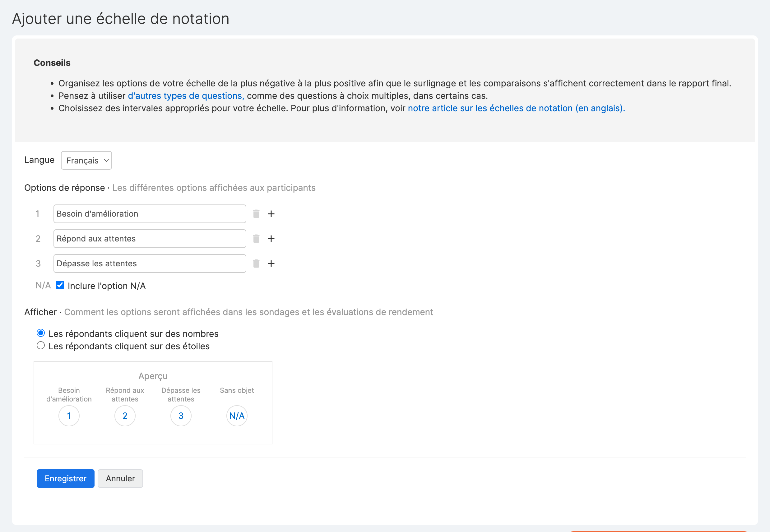Select répondants cliquent sur des étoiles
This screenshot has width=770, height=532.
click(41, 346)
